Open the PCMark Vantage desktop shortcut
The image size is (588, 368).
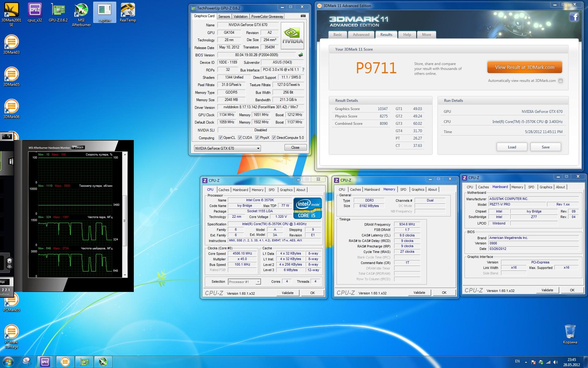pos(11,337)
